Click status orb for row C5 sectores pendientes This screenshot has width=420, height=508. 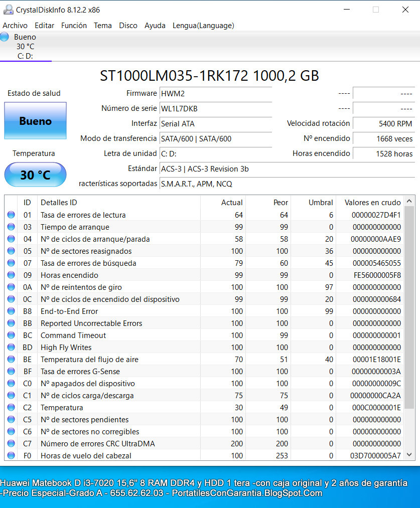(11, 419)
